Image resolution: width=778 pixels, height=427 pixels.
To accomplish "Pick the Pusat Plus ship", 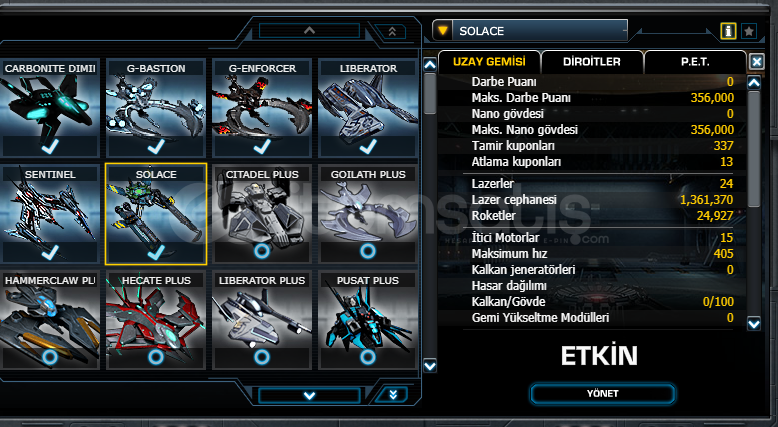I will tap(368, 320).
